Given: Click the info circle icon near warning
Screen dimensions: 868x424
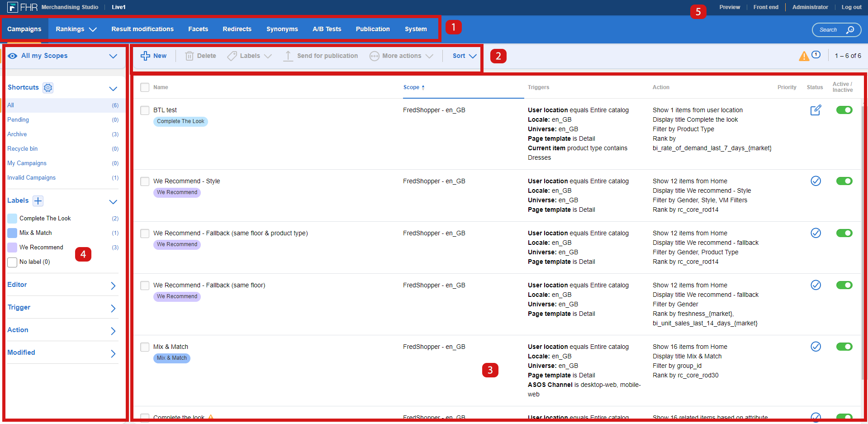Looking at the screenshot, I should (x=816, y=55).
